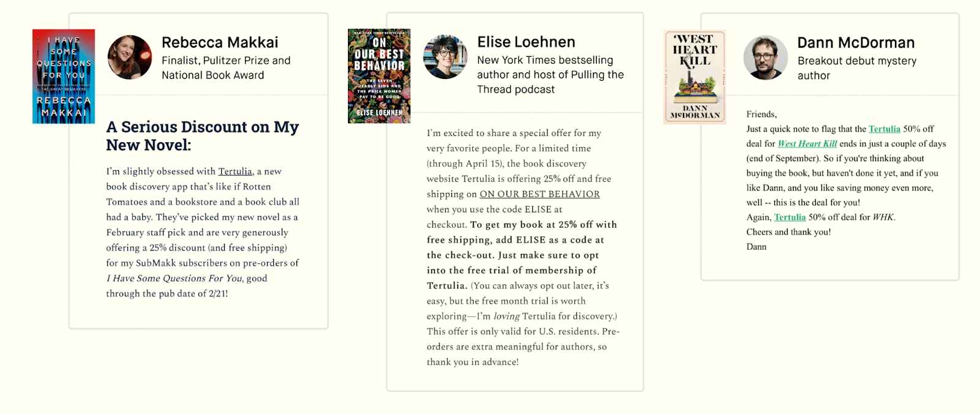This screenshot has width=980, height=414.
Task: Open the Tertulia link after "Again,"
Action: 790,217
